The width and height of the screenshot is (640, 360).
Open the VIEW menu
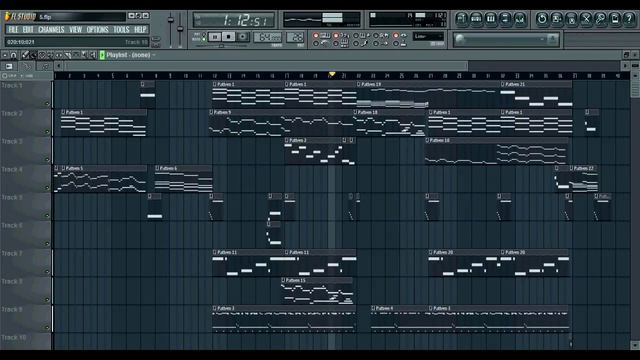pos(76,30)
